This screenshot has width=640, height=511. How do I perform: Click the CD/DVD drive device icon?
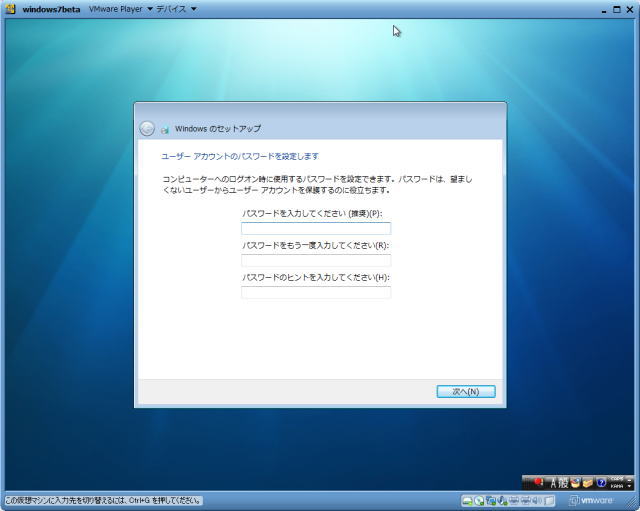coord(479,501)
